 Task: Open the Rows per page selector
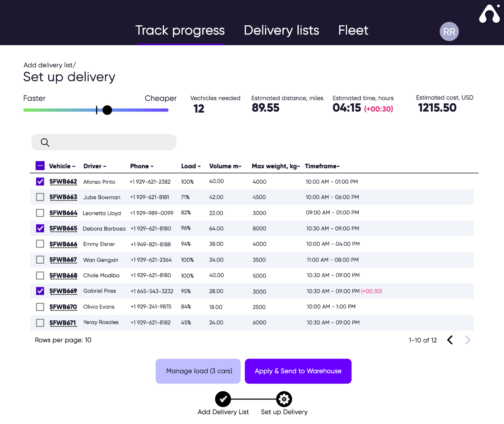(x=63, y=340)
